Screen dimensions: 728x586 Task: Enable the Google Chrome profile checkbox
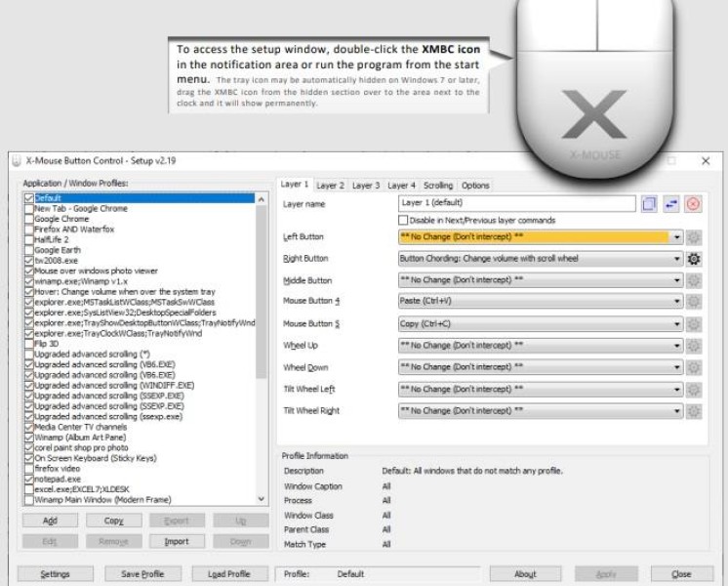coord(28,219)
